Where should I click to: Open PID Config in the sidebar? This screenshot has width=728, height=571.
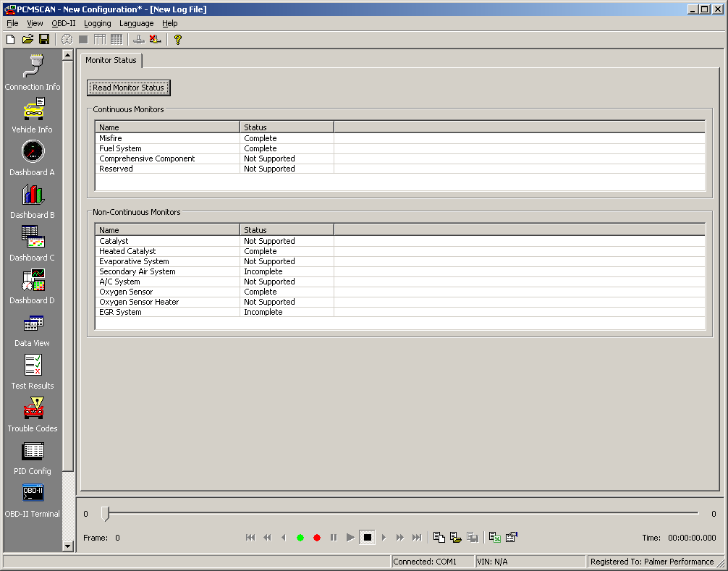(33, 457)
